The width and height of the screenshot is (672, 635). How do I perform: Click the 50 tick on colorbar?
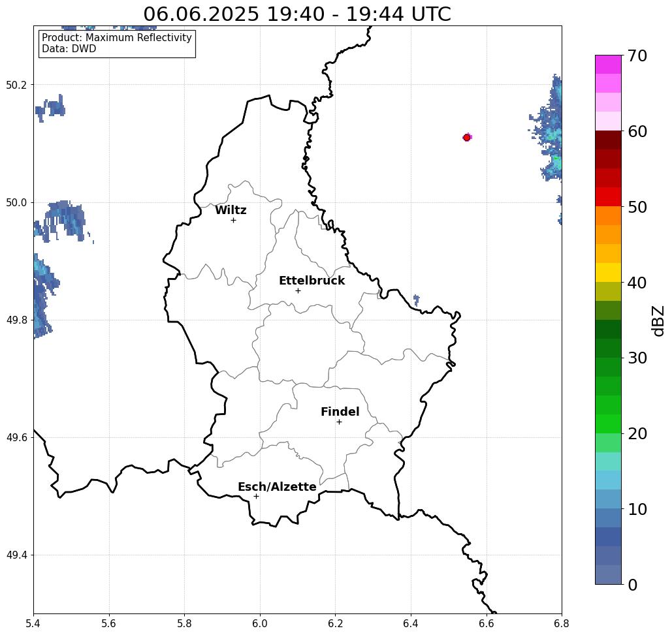click(x=637, y=207)
